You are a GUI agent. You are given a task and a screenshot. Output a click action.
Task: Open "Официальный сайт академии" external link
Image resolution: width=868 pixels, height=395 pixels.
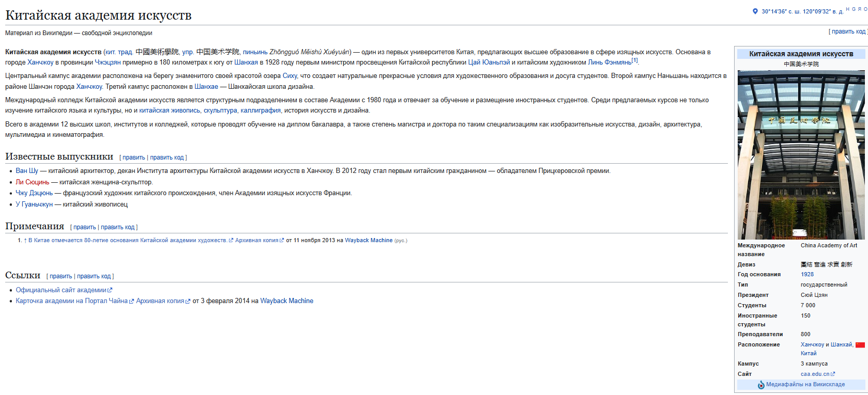coord(61,290)
